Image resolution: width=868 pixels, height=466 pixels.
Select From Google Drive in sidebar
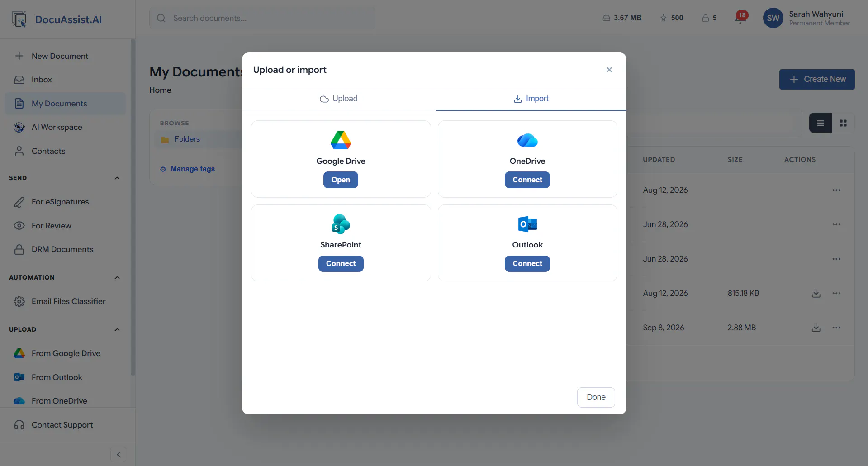[x=65, y=353]
